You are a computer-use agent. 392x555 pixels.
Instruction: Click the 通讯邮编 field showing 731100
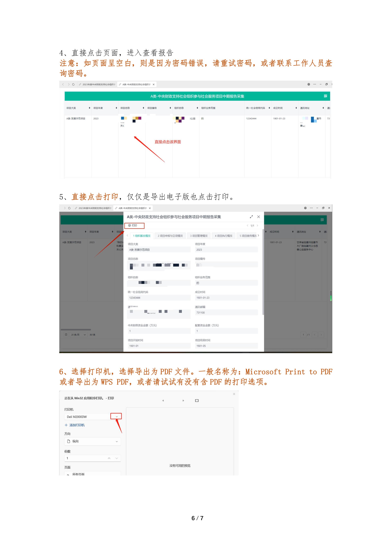226,313
